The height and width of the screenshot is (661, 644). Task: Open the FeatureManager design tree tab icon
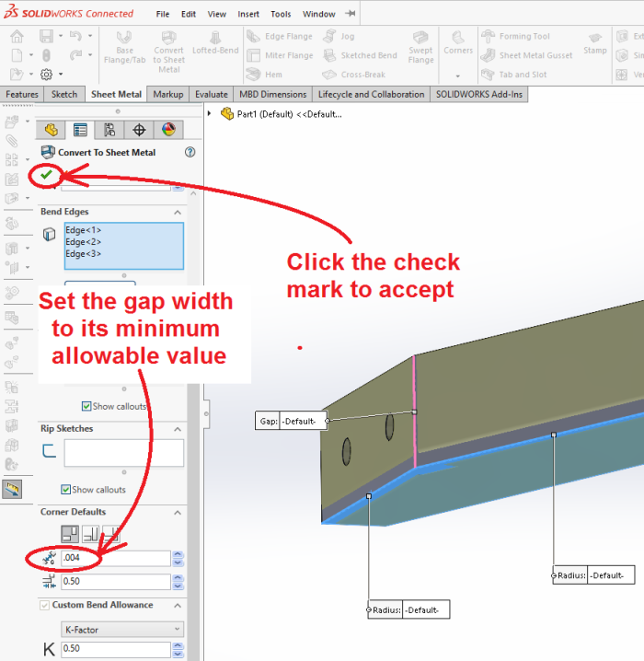coord(52,130)
